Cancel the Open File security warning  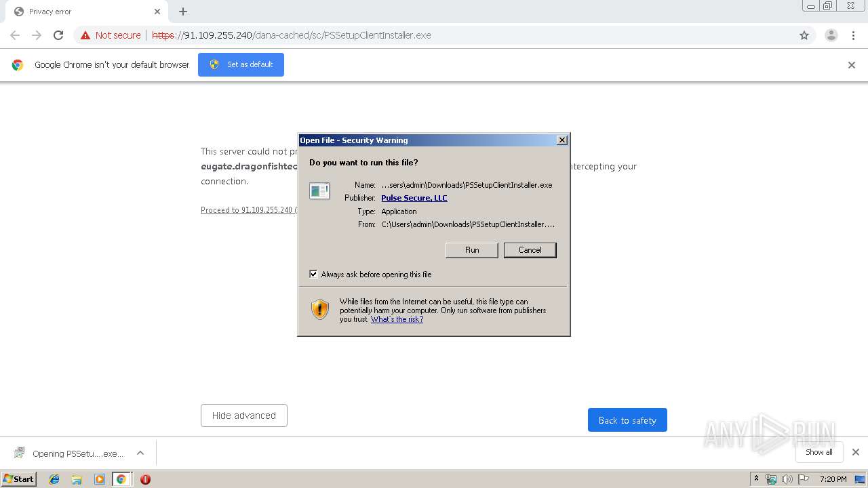click(530, 250)
